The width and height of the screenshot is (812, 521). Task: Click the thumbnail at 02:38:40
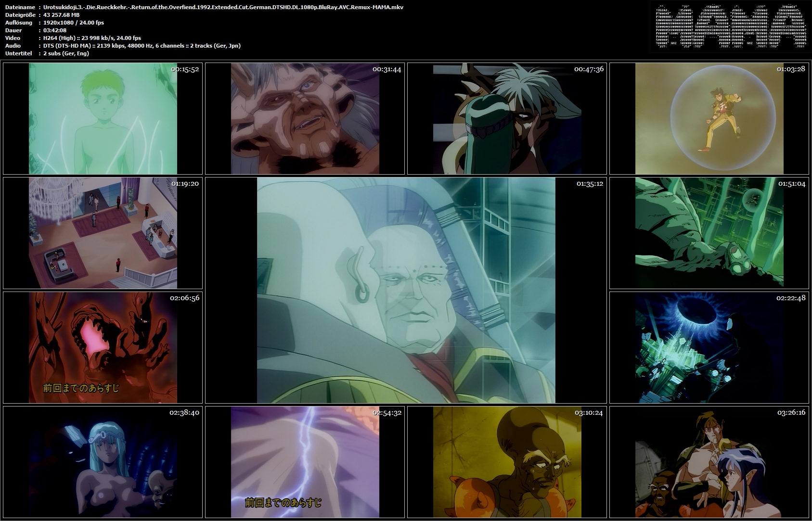[x=103, y=462]
